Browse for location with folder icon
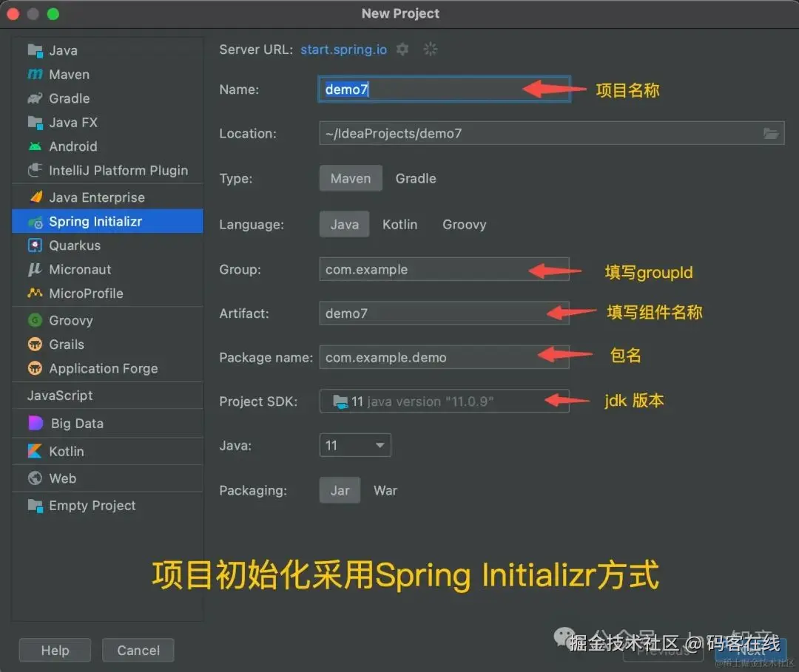This screenshot has width=799, height=672. pyautogui.click(x=771, y=133)
